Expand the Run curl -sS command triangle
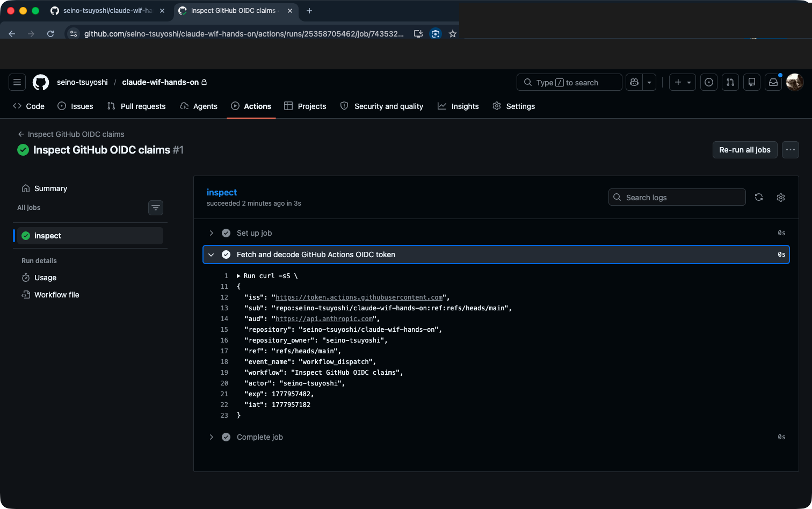Screen dimensions: 812x509 click(x=239, y=276)
